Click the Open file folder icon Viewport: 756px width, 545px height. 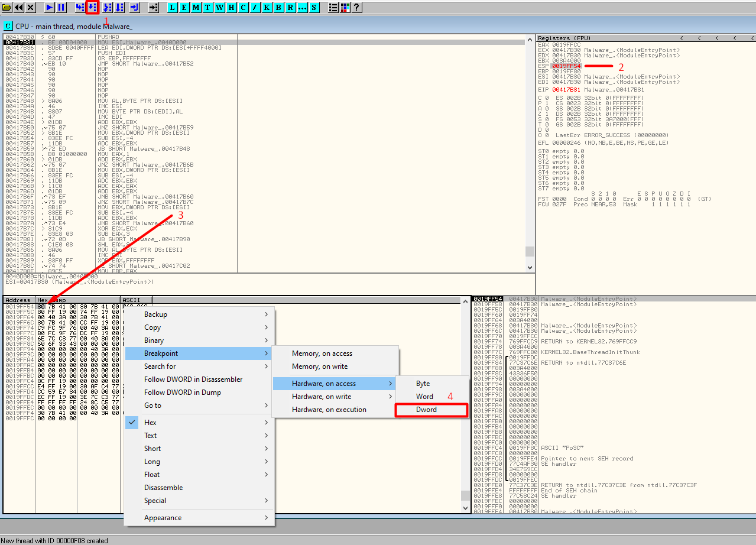click(x=7, y=8)
